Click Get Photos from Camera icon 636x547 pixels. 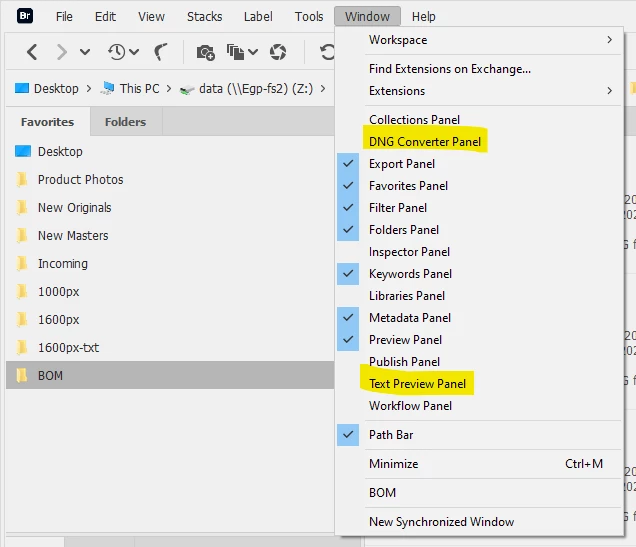(x=206, y=52)
